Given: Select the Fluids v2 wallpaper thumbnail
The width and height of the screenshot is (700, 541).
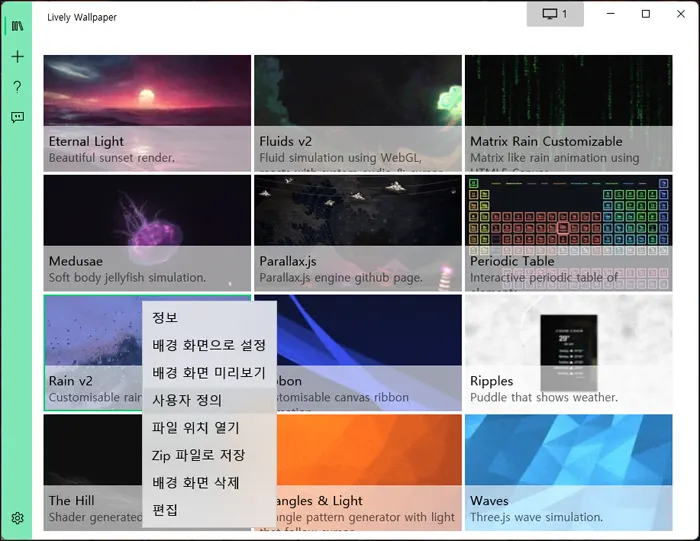Looking at the screenshot, I should click(358, 113).
